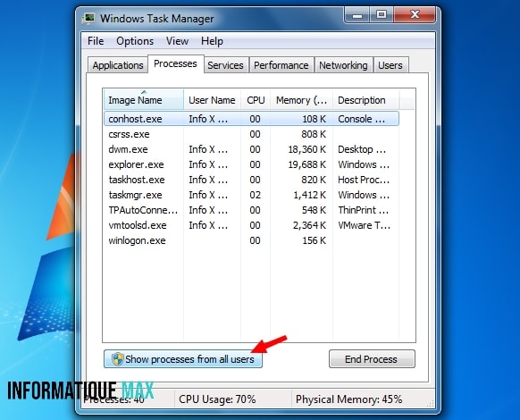Click the Task Manager title bar icon

(88, 19)
